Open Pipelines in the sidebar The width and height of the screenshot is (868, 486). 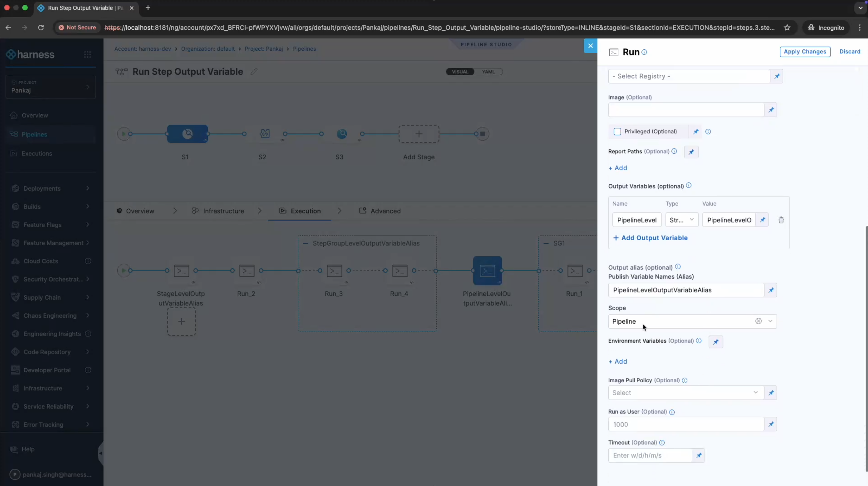tap(34, 135)
